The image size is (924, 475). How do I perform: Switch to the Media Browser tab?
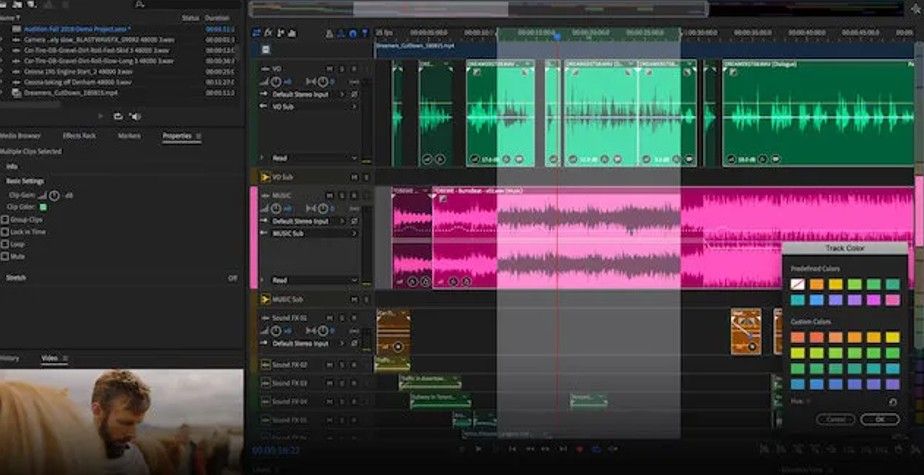(x=20, y=136)
